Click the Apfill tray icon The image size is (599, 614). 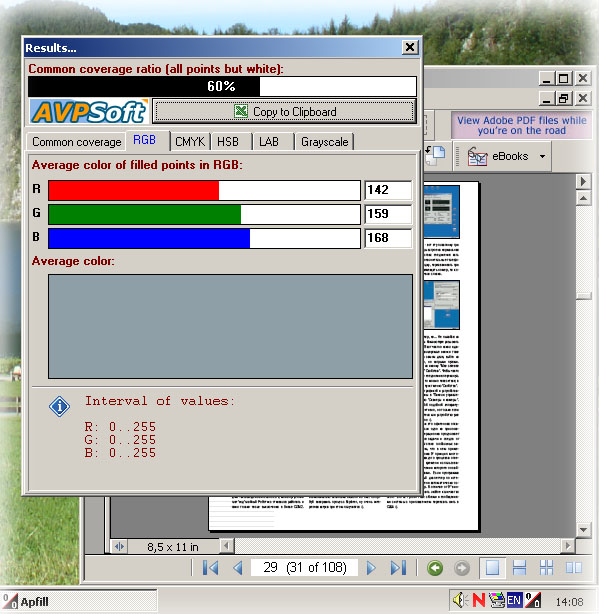click(533, 600)
